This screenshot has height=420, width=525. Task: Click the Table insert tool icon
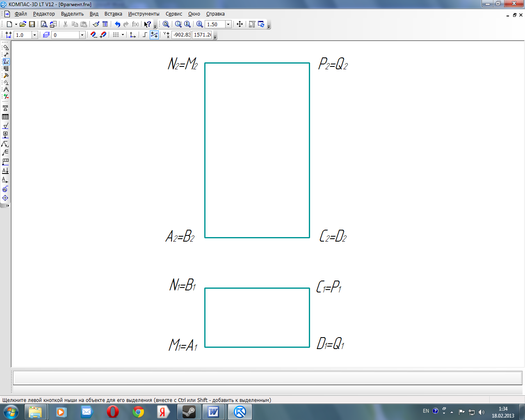tap(5, 117)
